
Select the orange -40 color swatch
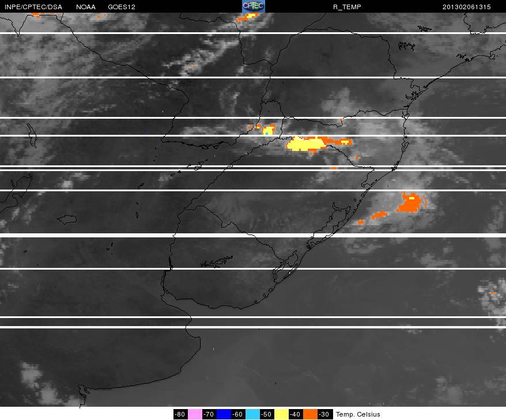pyautogui.click(x=310, y=414)
